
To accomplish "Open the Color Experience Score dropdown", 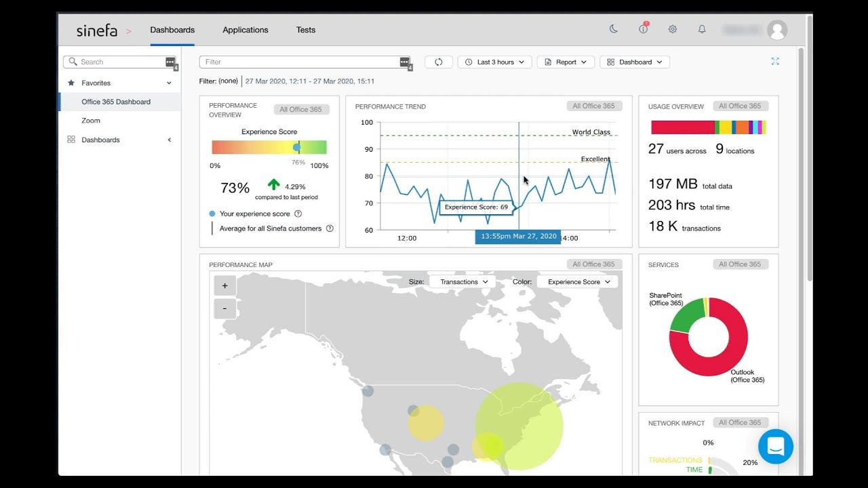I will coord(577,282).
